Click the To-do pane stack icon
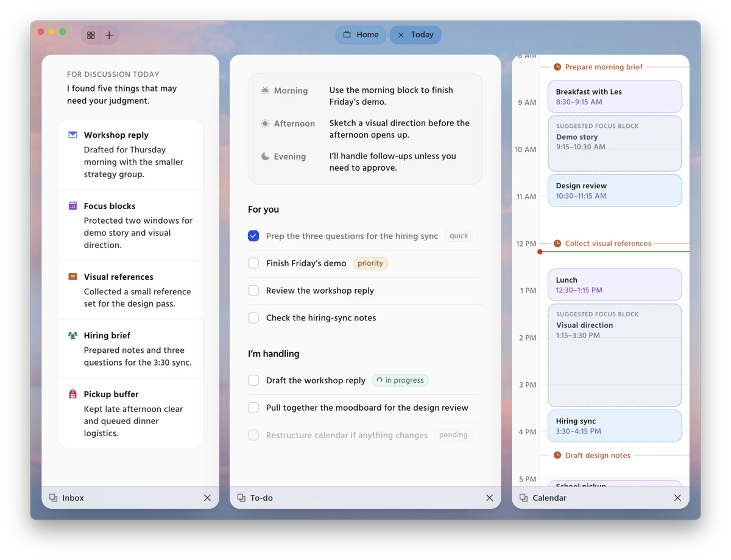Image resolution: width=731 pixels, height=560 pixels. (x=241, y=498)
